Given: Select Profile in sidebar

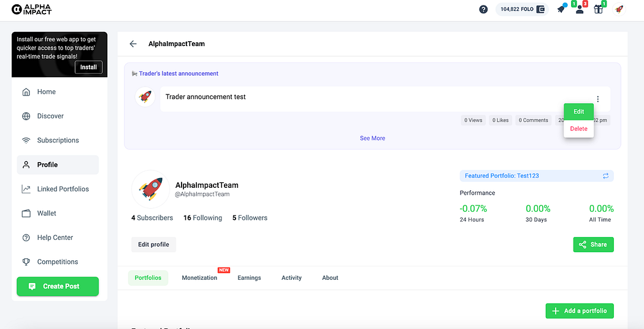Looking at the screenshot, I should pyautogui.click(x=58, y=164).
